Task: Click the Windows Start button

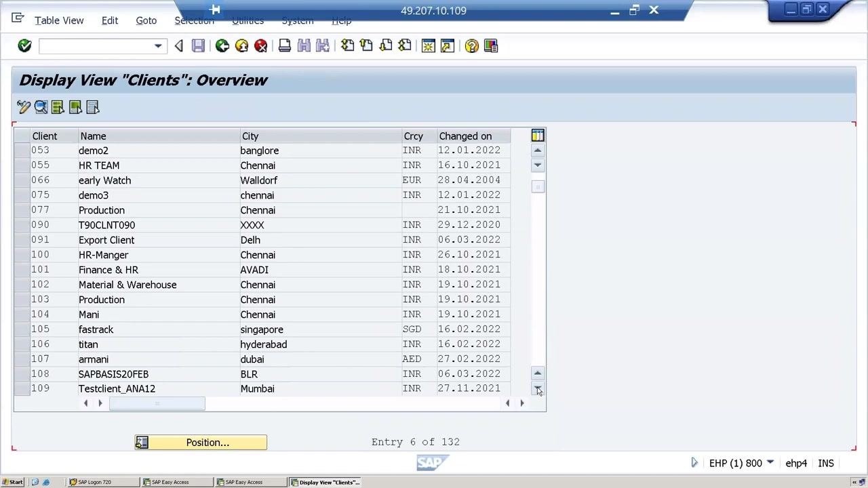Action: click(13, 482)
